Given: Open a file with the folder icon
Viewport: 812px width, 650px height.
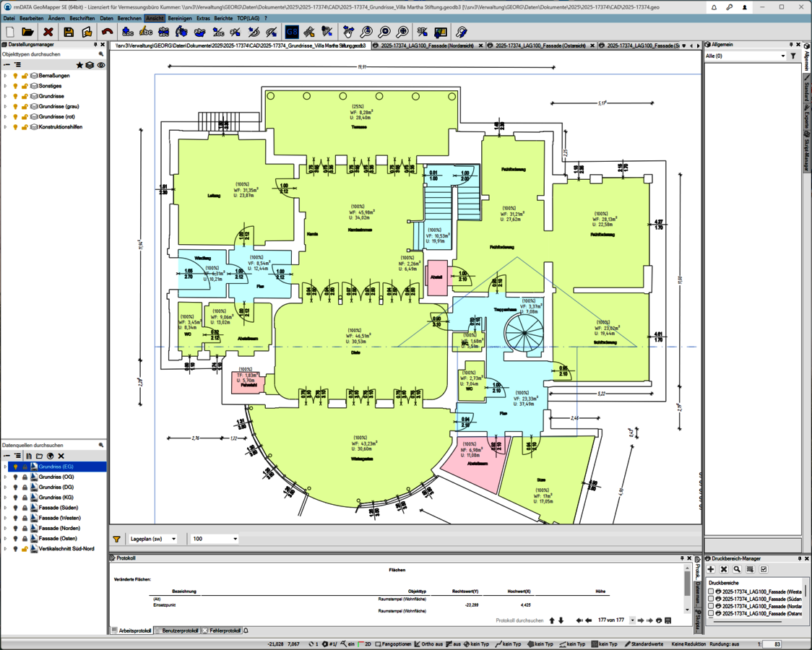Looking at the screenshot, I should pos(28,32).
